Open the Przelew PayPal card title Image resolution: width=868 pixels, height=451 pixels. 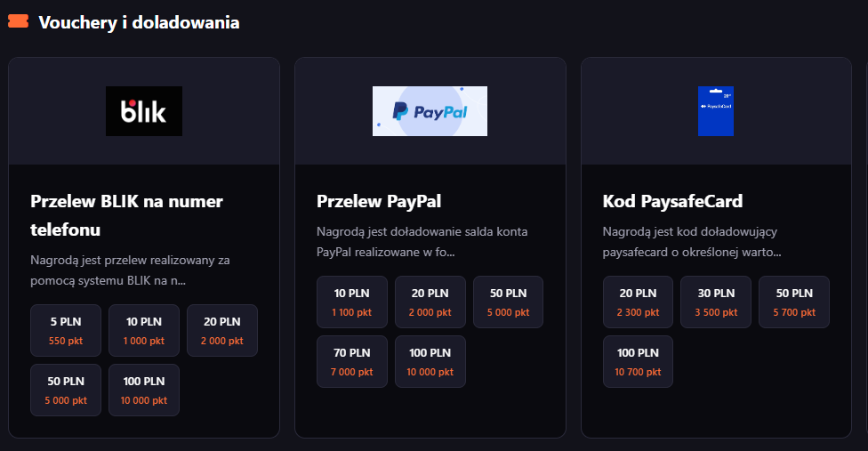tap(379, 201)
